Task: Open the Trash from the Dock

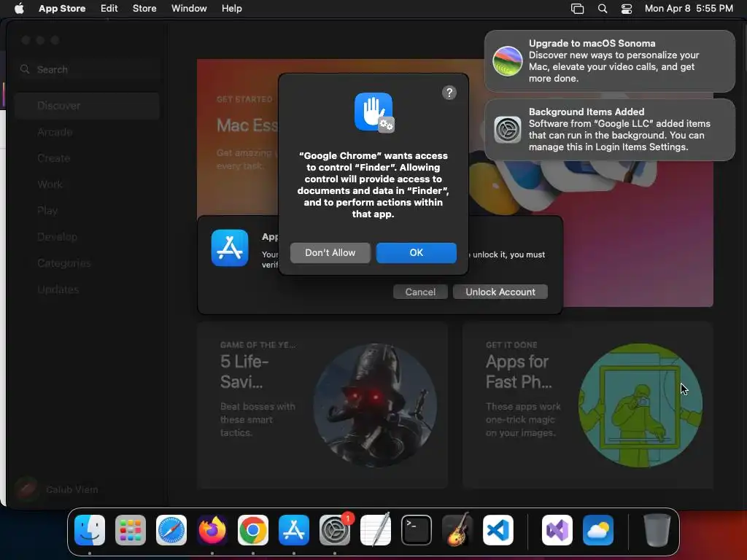Action: click(x=657, y=530)
